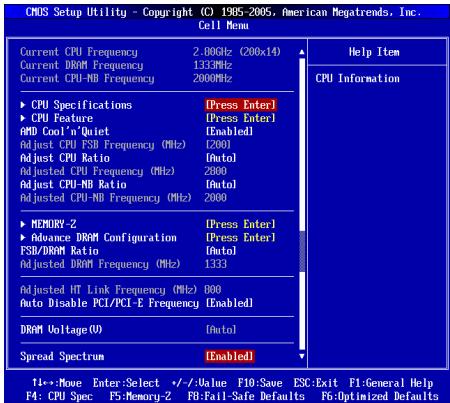The width and height of the screenshot is (450, 403).
Task: Select Adjusted DRAM Frequency (MHz) label
Action: (x=100, y=264)
